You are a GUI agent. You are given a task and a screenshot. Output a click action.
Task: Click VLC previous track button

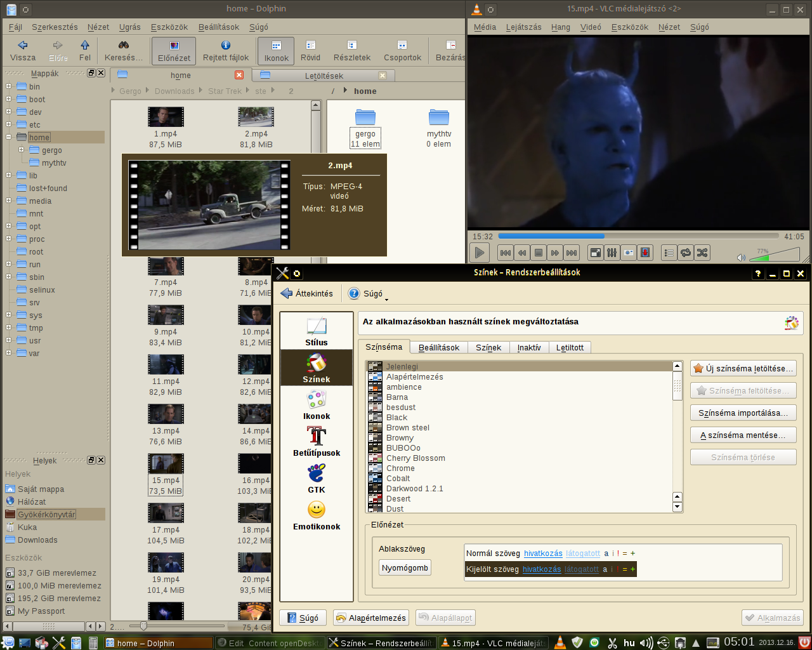506,253
